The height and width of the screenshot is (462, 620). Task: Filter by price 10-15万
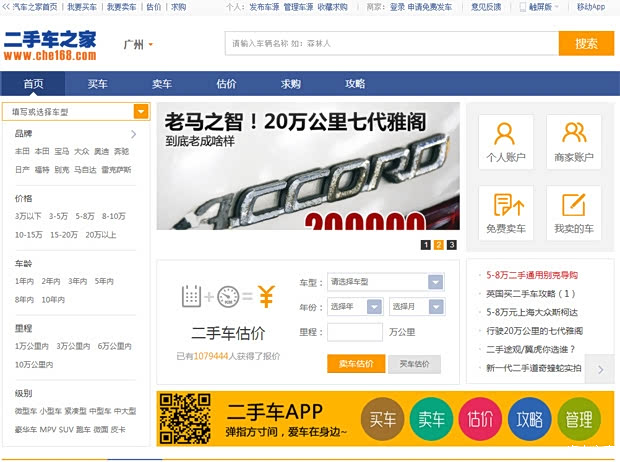coord(28,235)
